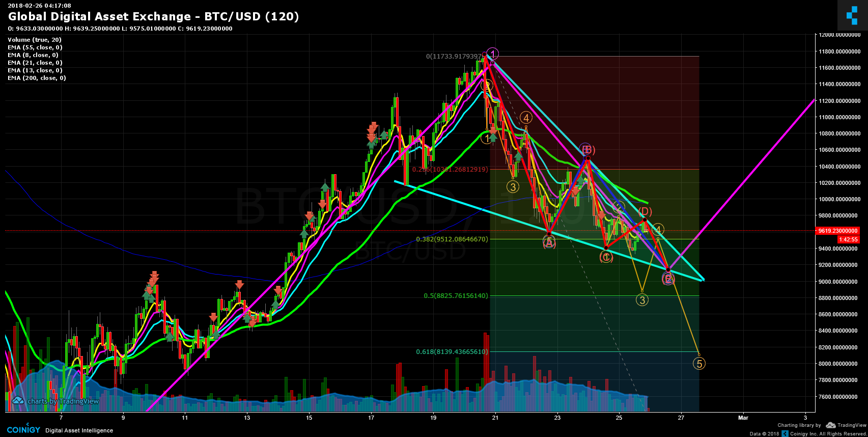Click the circled (A) wave label near 9500
Image resolution: width=868 pixels, height=437 pixels.
549,243
